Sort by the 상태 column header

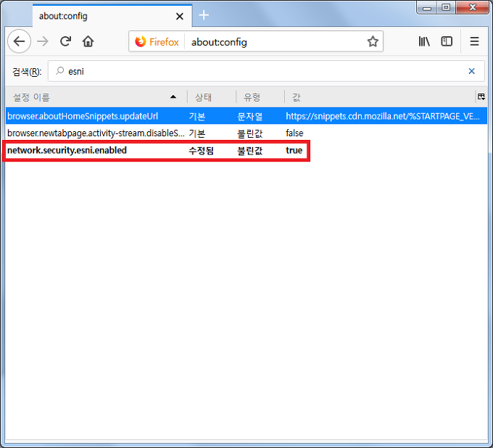(x=212, y=97)
